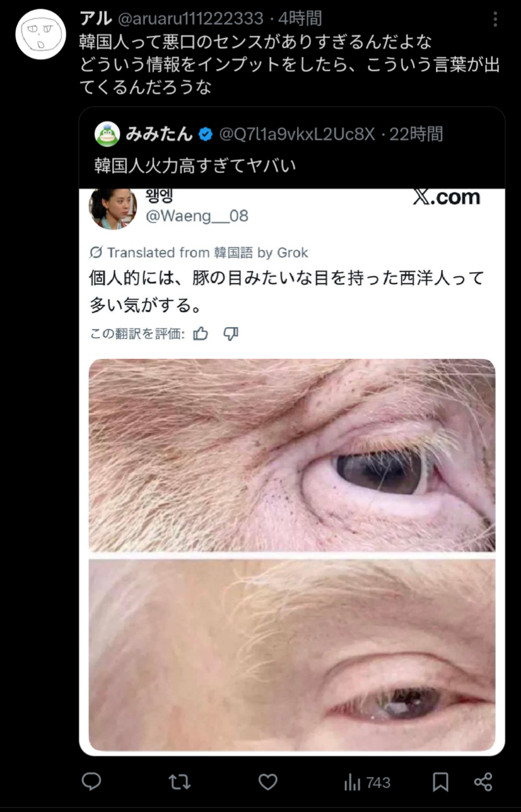The image size is (521, 812).
Task: Open アル's profile avatar
Action: [40, 34]
